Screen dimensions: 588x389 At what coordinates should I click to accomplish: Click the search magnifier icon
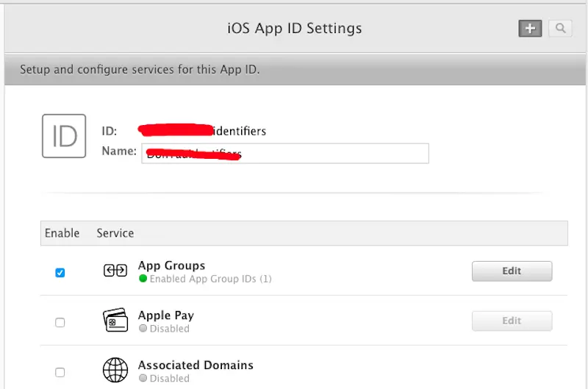(561, 29)
